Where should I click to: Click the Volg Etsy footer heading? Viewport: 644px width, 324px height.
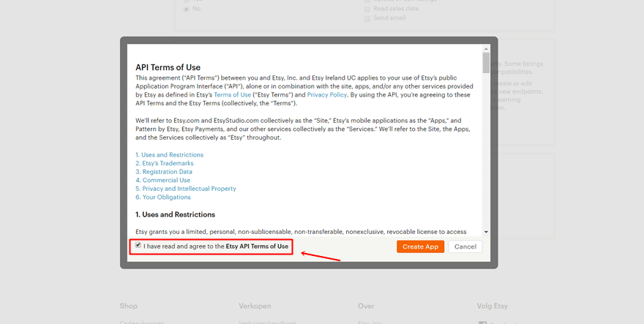click(x=492, y=306)
